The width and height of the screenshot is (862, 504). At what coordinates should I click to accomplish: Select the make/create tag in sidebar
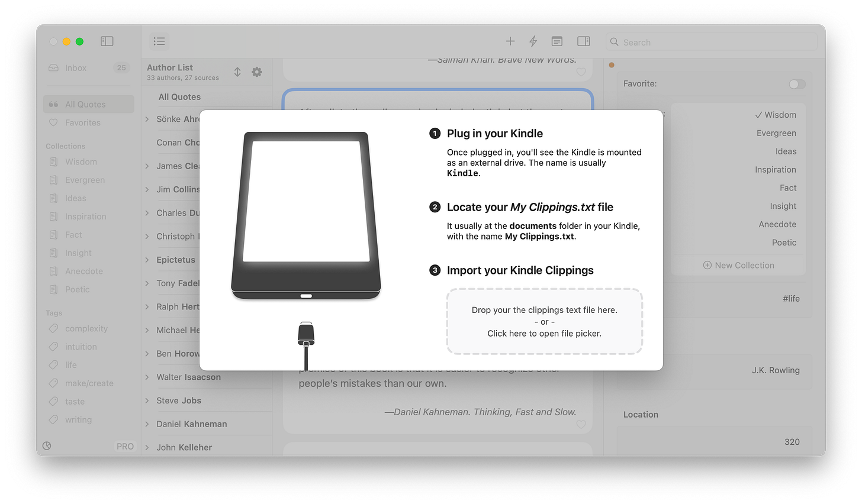[x=89, y=383]
